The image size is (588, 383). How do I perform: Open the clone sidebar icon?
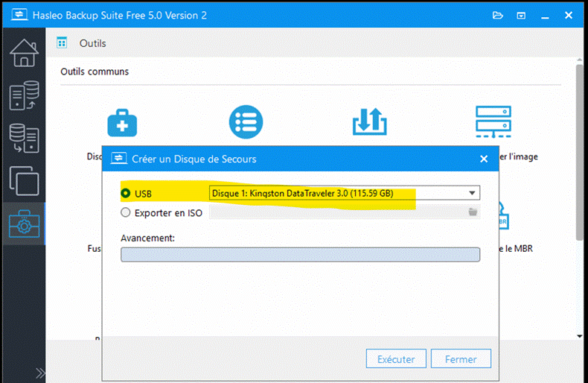click(x=24, y=181)
